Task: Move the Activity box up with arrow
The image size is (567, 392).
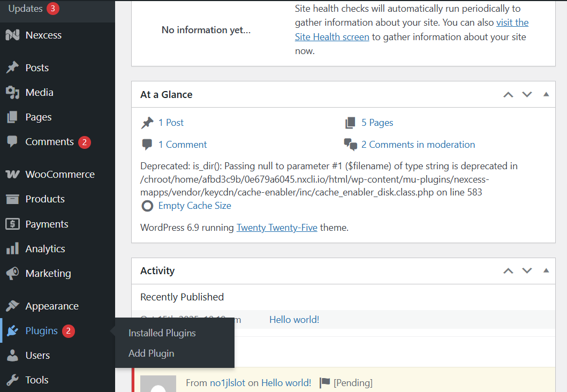Action: click(x=508, y=270)
